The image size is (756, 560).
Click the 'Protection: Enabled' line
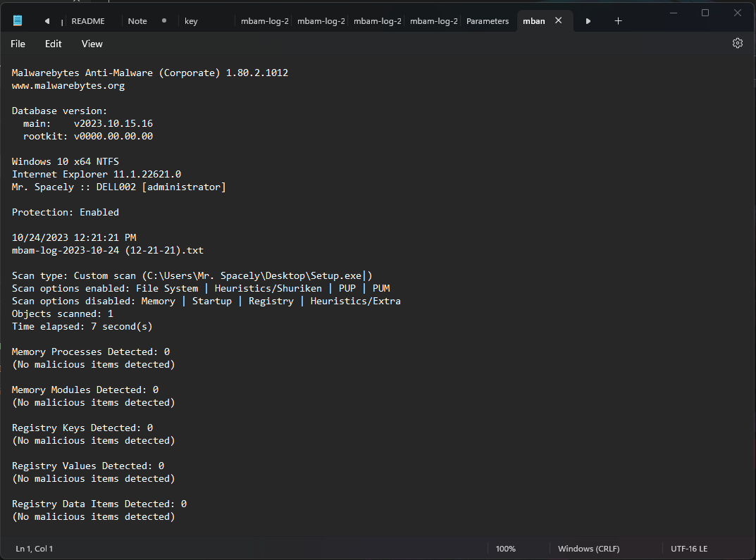[x=65, y=213]
